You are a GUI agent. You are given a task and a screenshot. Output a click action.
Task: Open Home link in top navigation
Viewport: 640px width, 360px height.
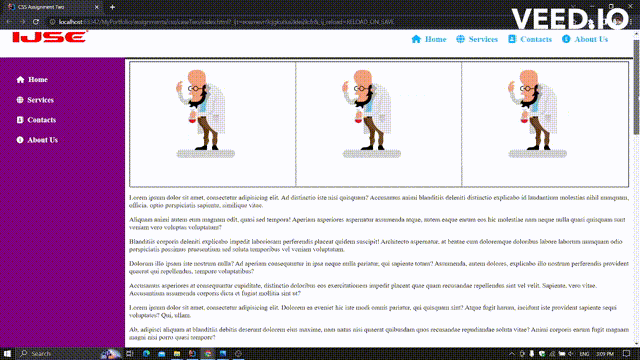[436, 39]
